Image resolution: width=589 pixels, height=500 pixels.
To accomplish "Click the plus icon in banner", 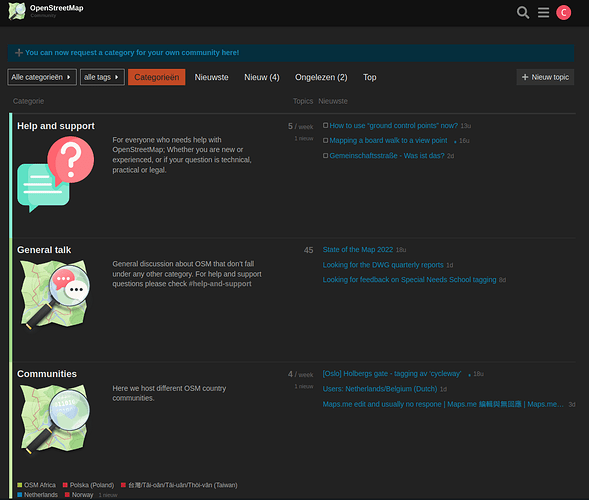I will pyautogui.click(x=19, y=53).
